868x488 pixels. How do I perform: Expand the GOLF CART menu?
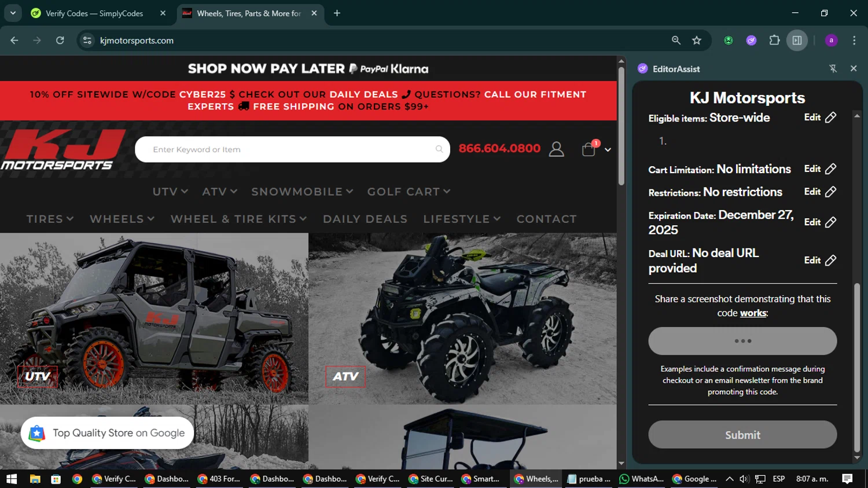tap(409, 192)
